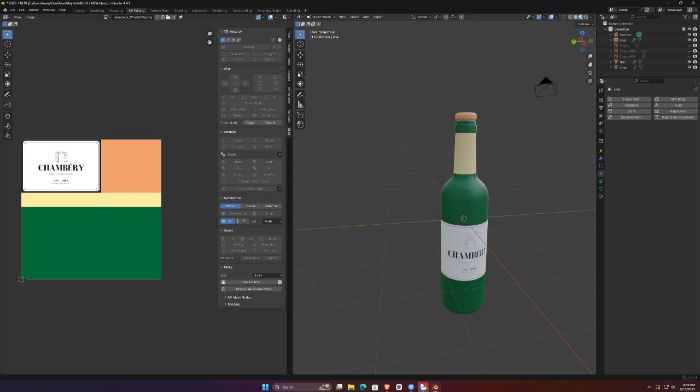Open the Edit menu in top bar
The image size is (700, 392).
coord(21,10)
